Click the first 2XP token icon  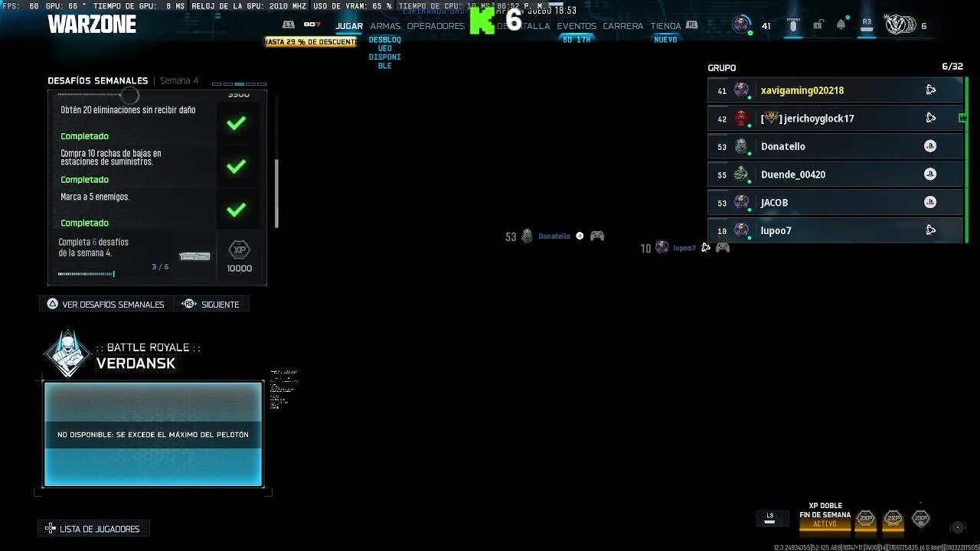click(866, 518)
